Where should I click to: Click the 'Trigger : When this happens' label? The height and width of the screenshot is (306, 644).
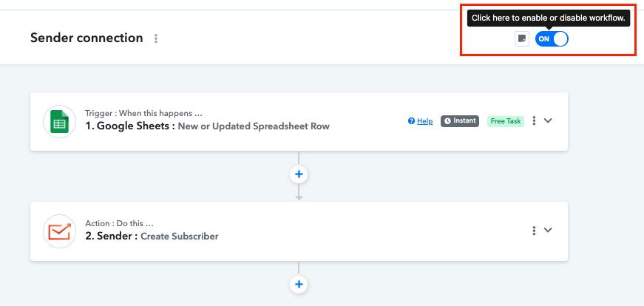[143, 114]
